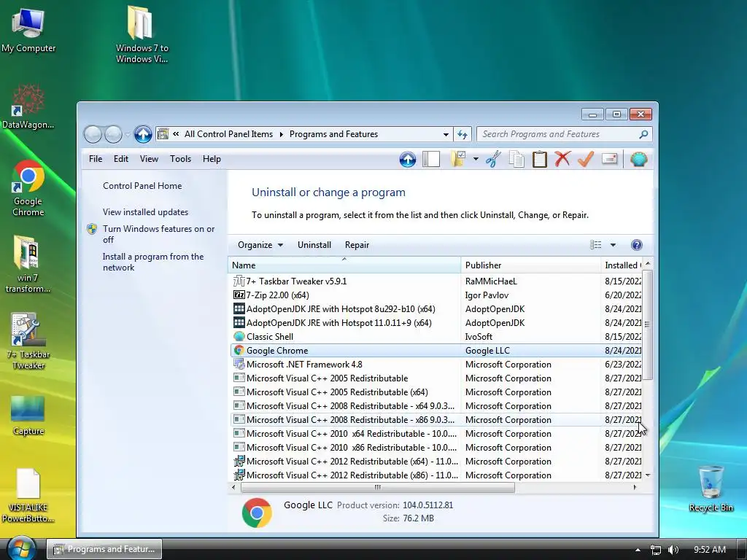Click Programs and Features taskbar button
The image size is (747, 560).
[x=104, y=549]
